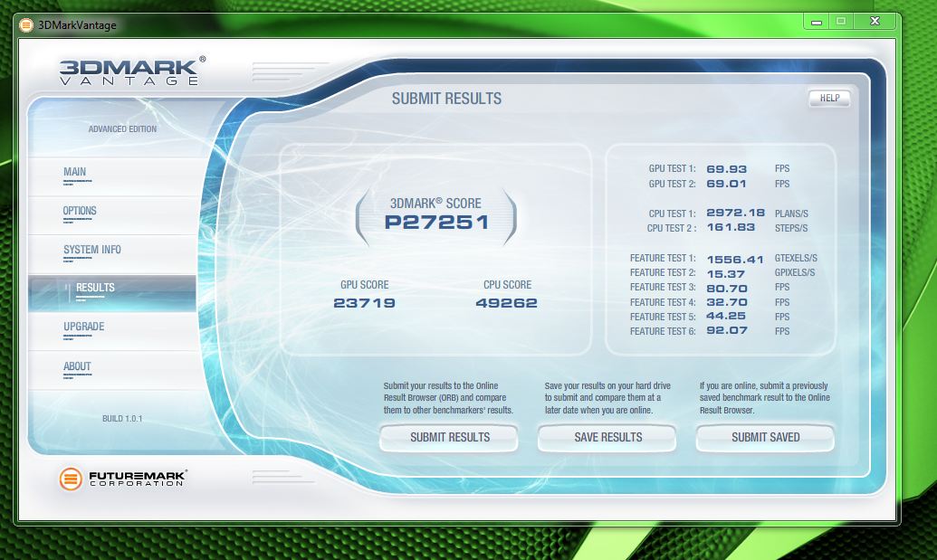Click the Futuremark orange logo icon
The height and width of the screenshot is (560, 937).
coord(71,479)
